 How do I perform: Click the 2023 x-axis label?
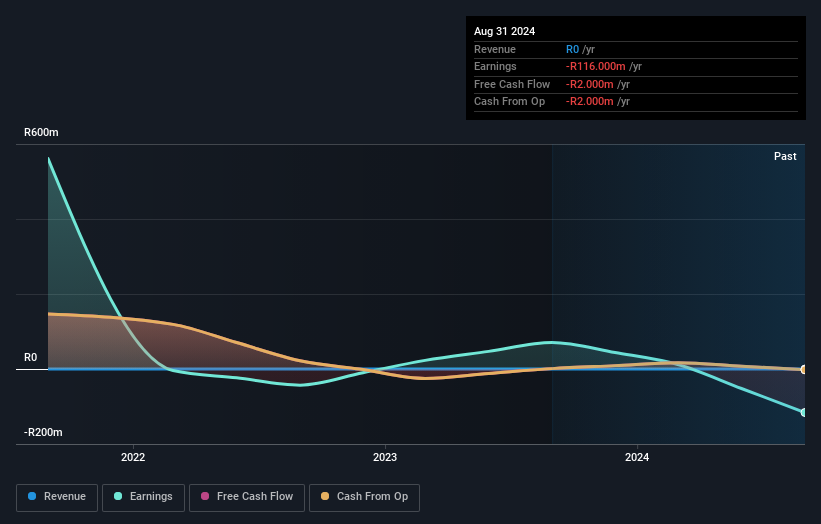pos(385,457)
